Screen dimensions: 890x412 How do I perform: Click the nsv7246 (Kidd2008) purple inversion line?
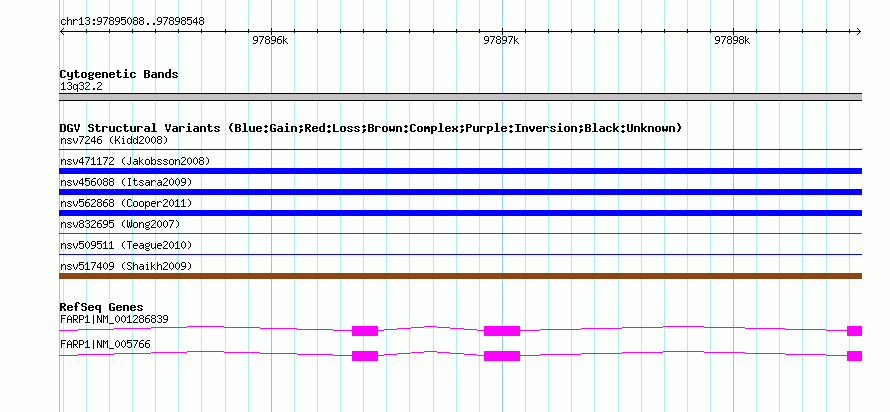tap(460, 150)
